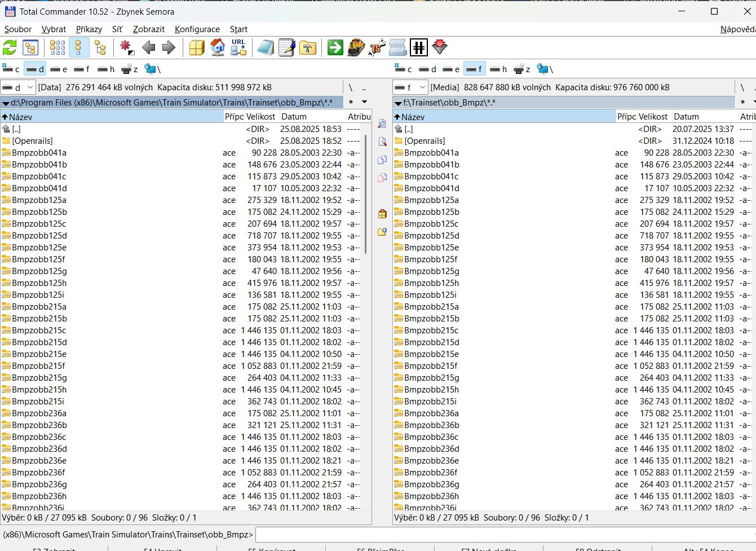Image resolution: width=756 pixels, height=551 pixels.
Task: Sort right panel by Velikost column
Action: click(653, 117)
